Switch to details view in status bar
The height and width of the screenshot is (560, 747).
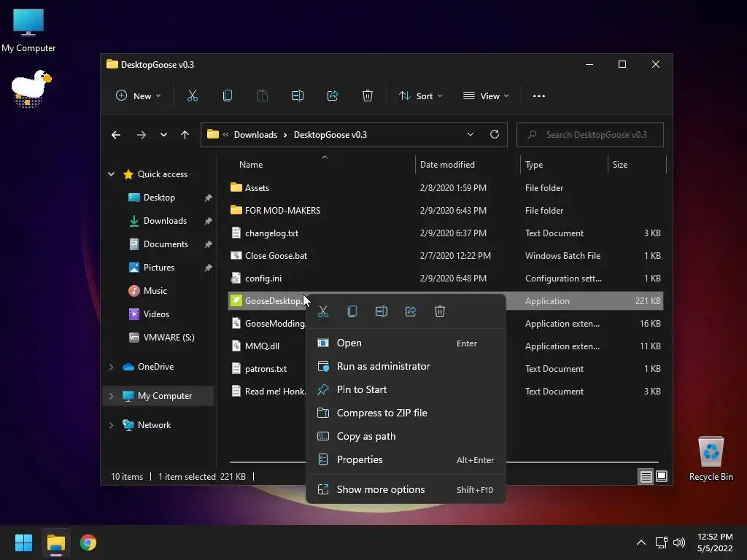click(646, 476)
